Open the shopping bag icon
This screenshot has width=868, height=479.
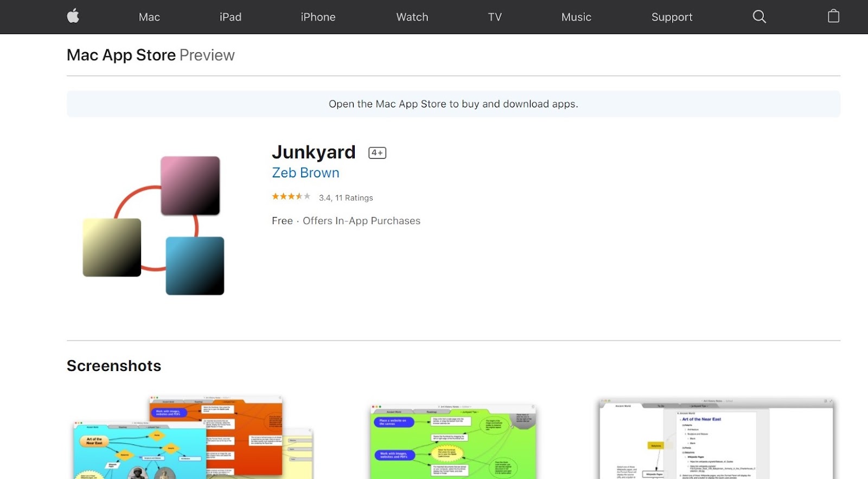pos(833,16)
